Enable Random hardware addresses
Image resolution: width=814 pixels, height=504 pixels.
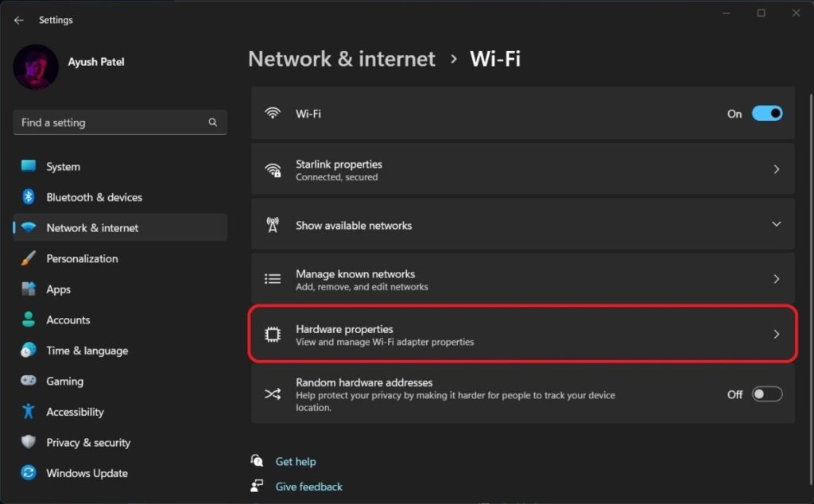tap(766, 394)
